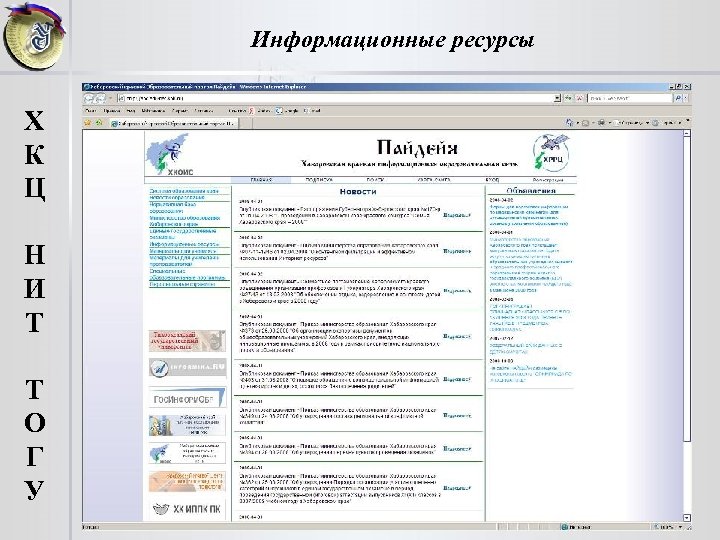
Task: Stop page loading with the red X icon
Action: 579,98
